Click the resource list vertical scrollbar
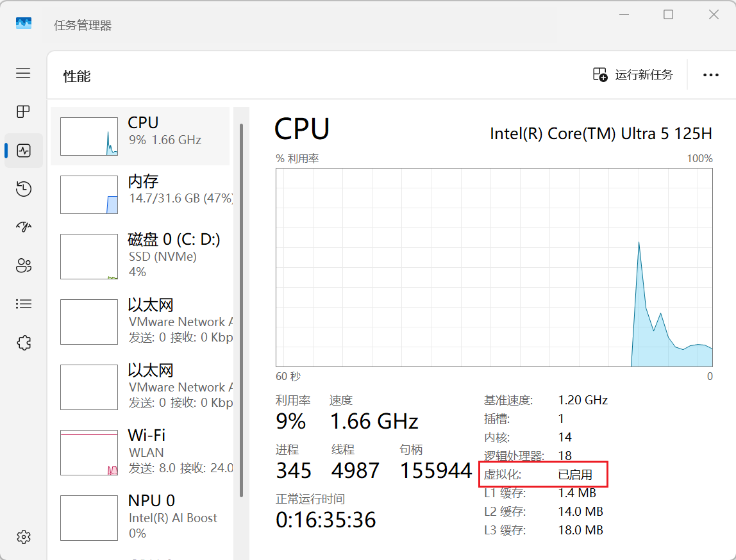This screenshot has height=560, width=736. (241, 308)
